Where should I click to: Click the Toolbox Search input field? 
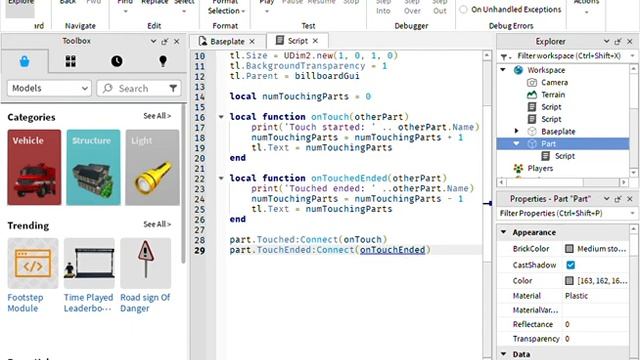tap(140, 88)
